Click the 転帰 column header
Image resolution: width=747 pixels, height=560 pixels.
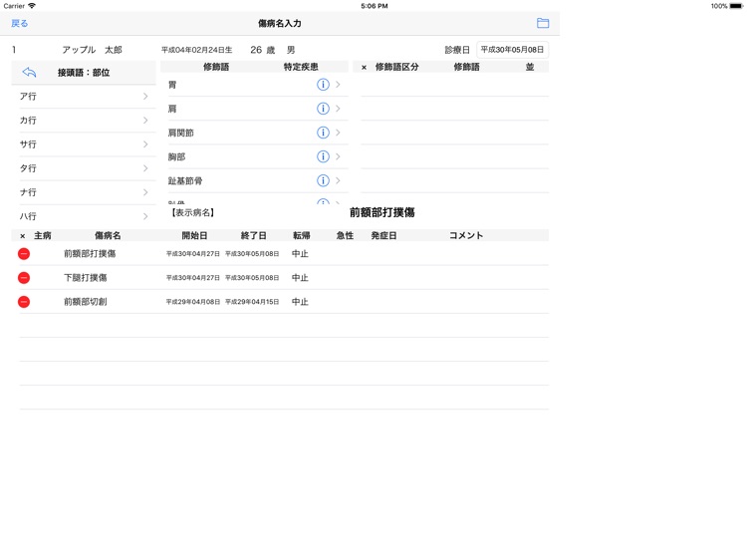[302, 235]
